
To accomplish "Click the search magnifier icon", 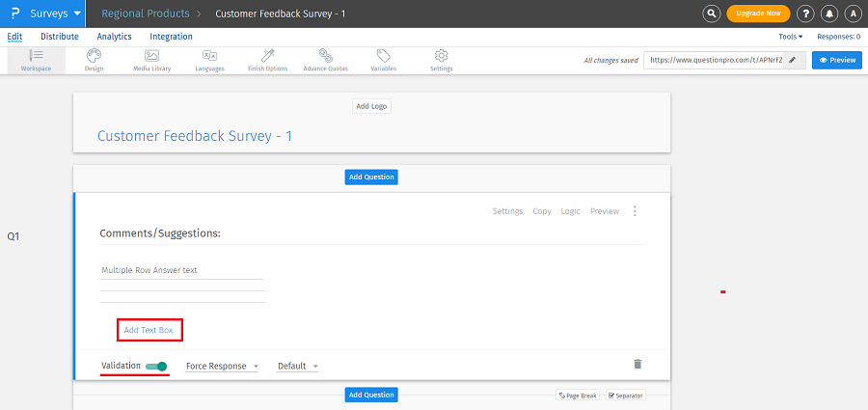I will (x=712, y=14).
